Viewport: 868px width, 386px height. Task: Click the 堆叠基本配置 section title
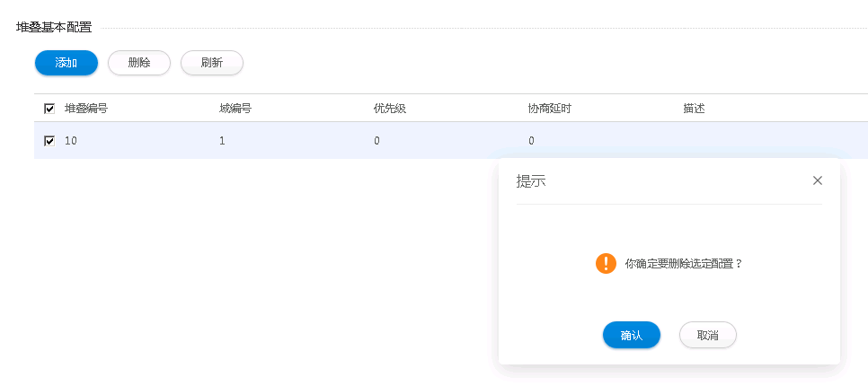tap(54, 28)
